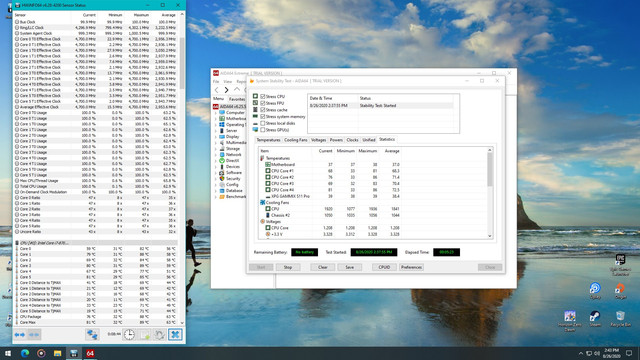
Task: Toggle the Stress CPU checkbox
Action: point(262,97)
